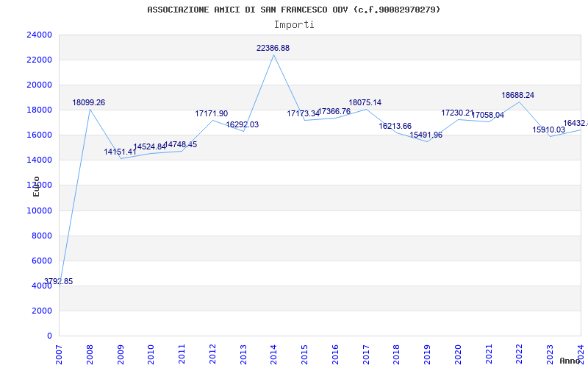This screenshot has height=368, width=588.
Task: Click the 15491.96 data label
Action: point(426,135)
